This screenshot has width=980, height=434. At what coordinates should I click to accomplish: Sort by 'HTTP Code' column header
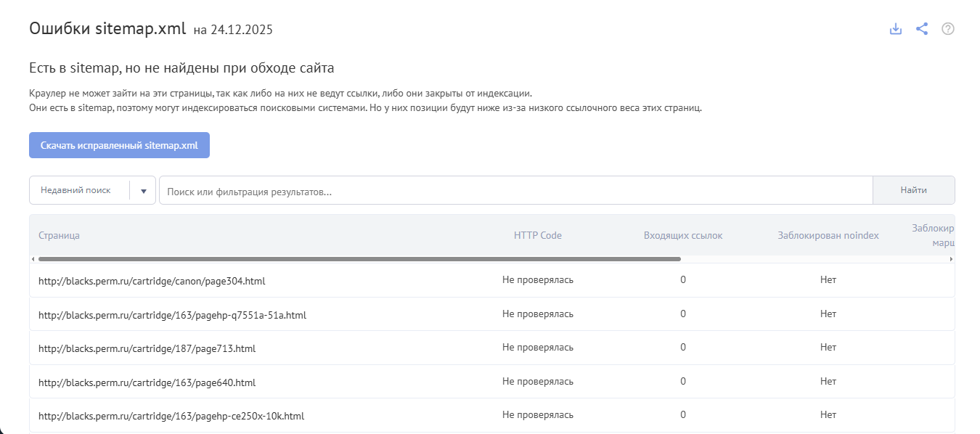538,235
